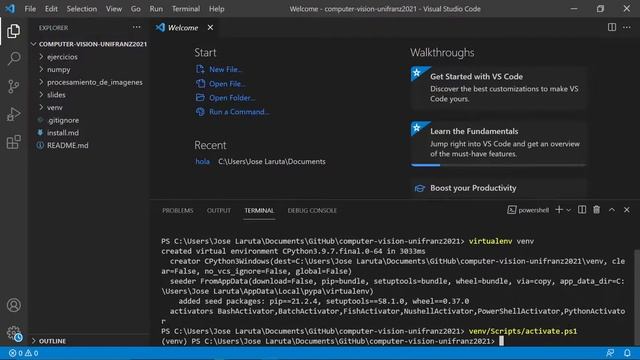Expand the OUTLINE section
This screenshot has width=640, height=360.
point(89,341)
